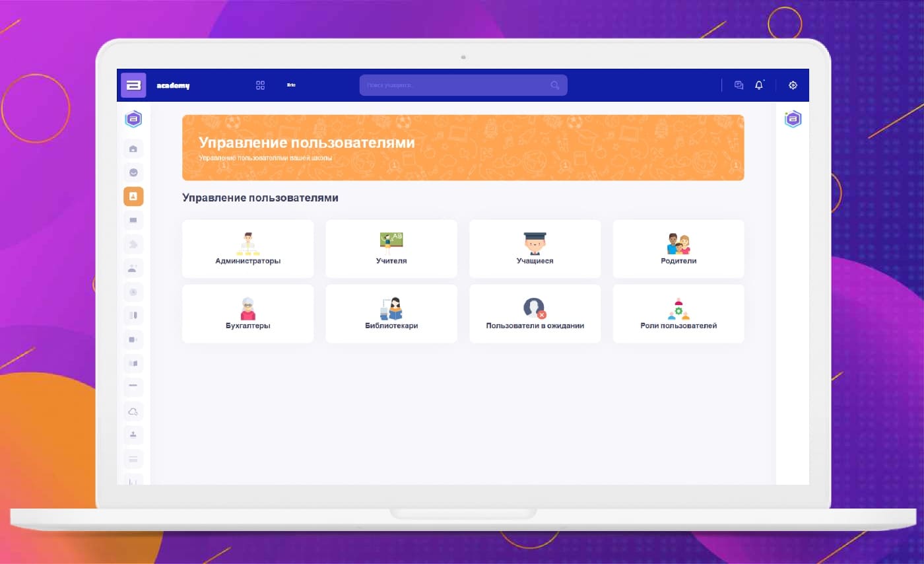Open the chat messages icon in top bar
Viewport: 924px width, 564px height.
pyautogui.click(x=739, y=85)
